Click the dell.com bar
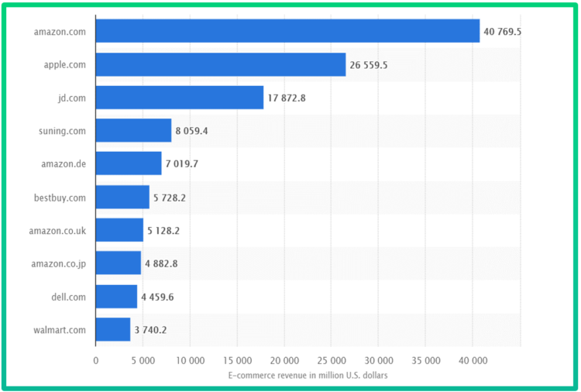The height and width of the screenshot is (392, 581). (x=116, y=297)
